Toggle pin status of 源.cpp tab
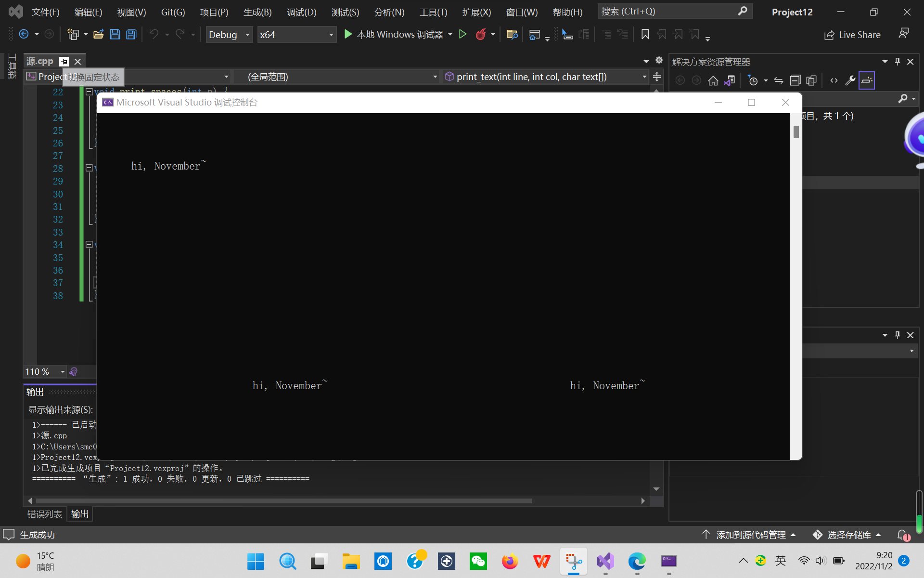924x578 pixels. point(64,61)
